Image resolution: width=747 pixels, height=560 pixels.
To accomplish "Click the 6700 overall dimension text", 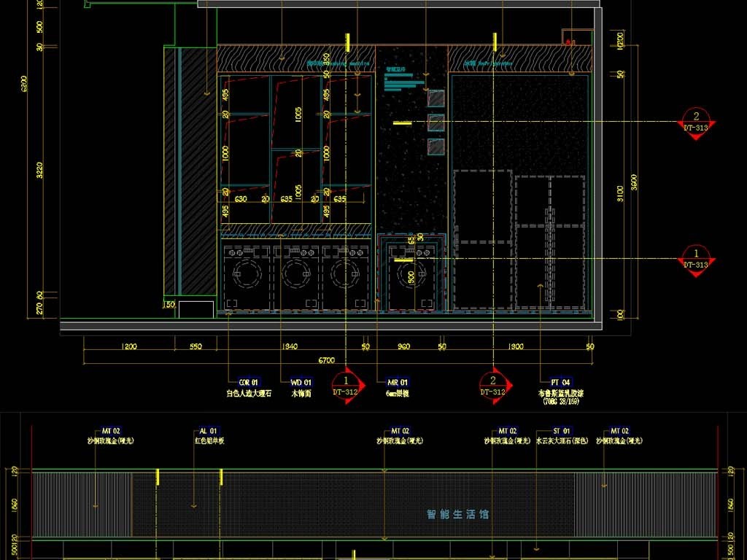I will tap(327, 360).
